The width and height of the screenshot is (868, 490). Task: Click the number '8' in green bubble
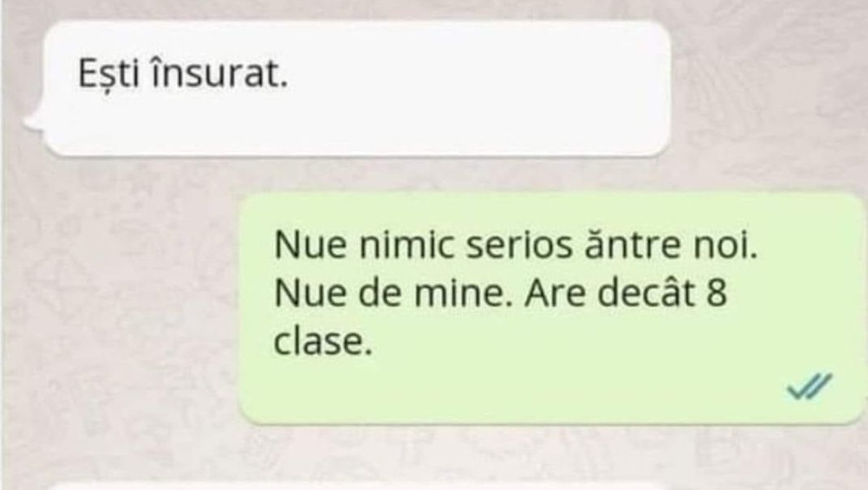[x=716, y=295]
